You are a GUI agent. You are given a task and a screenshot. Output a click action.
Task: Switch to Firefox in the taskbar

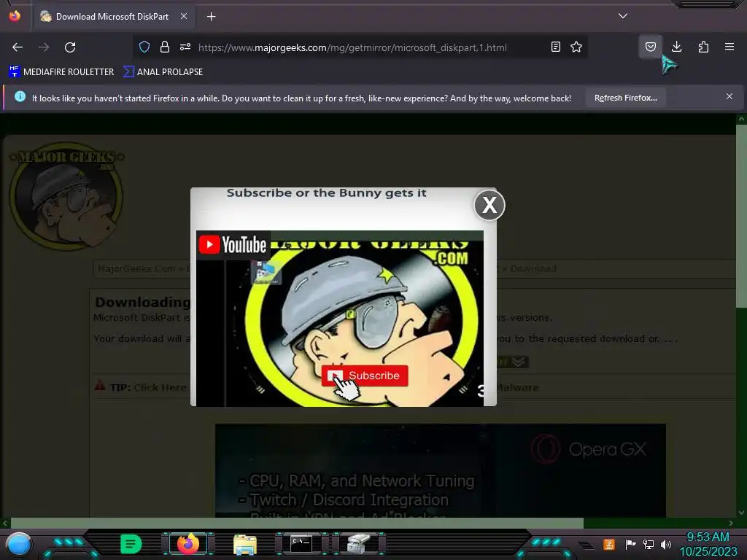click(188, 544)
